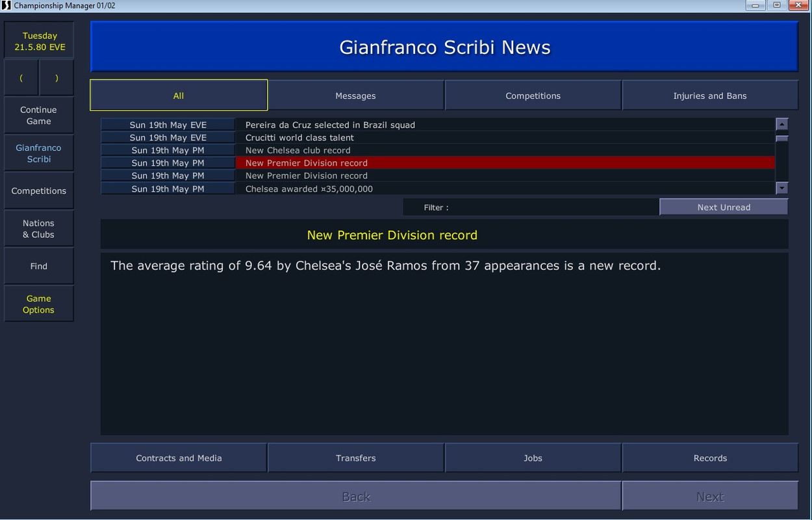Click the 'Sun 19th May EVE' date for Pereira da Cruz
Image resolution: width=812 pixels, height=520 pixels.
point(168,125)
